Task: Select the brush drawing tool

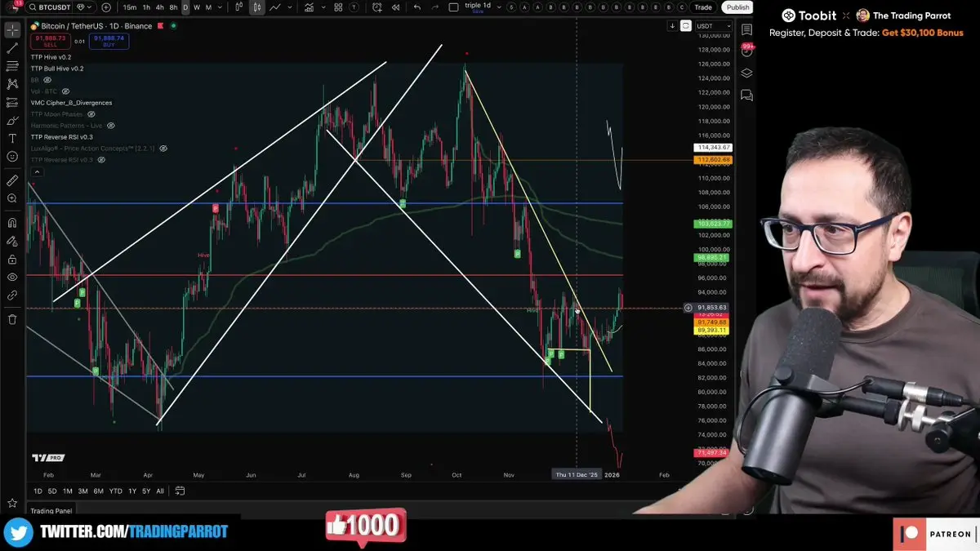Action: 12,120
